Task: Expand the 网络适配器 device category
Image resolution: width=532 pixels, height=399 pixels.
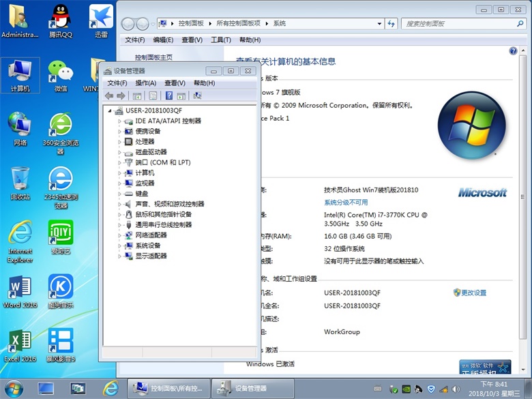Action: (119, 235)
